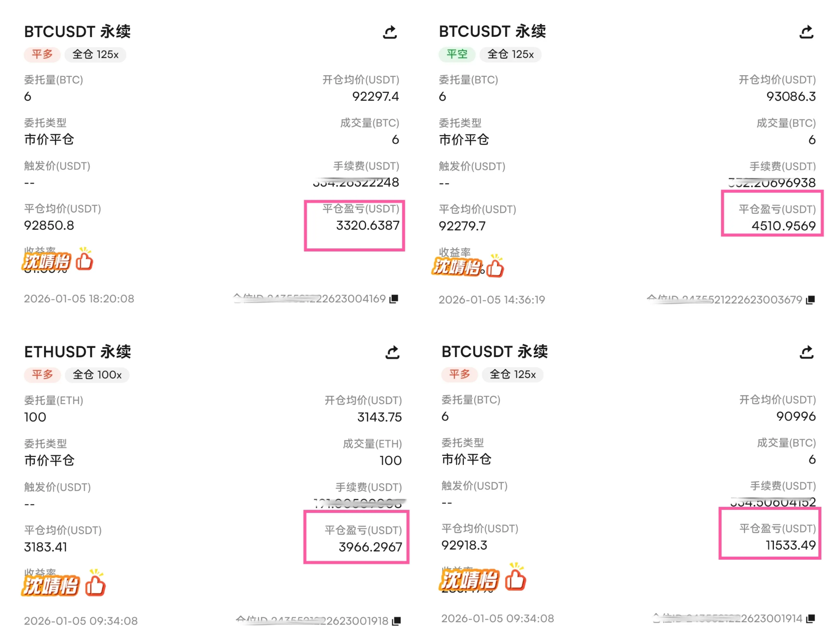This screenshot has width=840, height=643.
Task: Copy position ID ending in 3001914
Action: pyautogui.click(x=810, y=619)
